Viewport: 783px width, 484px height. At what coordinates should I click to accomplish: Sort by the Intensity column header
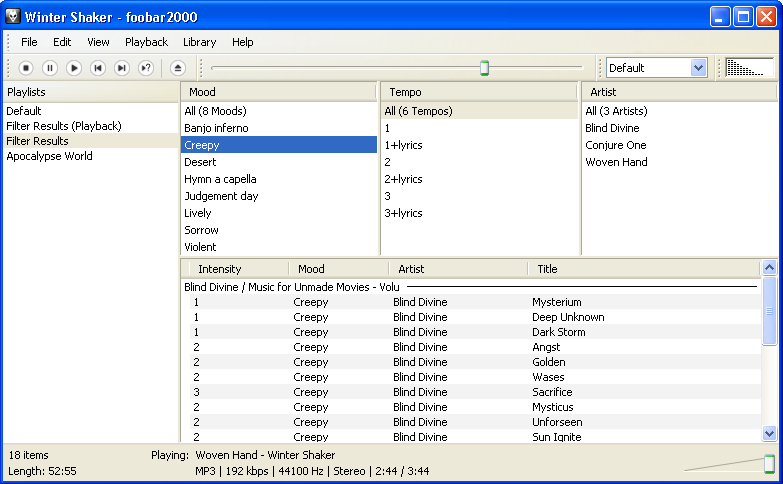239,269
